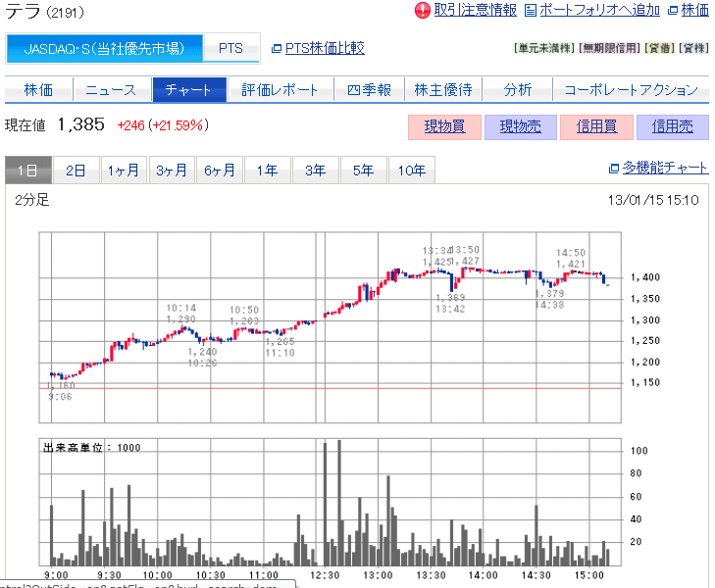
Task: Click the 2分足 interval label
Action: 32,200
